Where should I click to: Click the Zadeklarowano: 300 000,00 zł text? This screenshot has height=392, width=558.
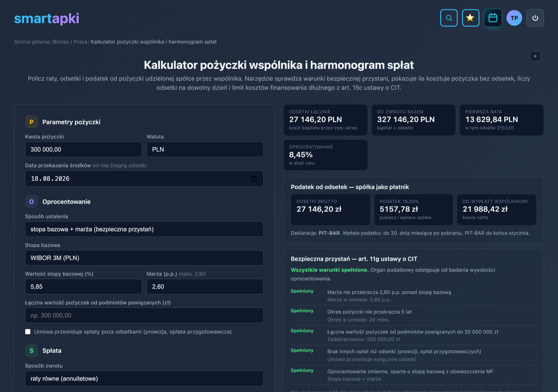364,339
